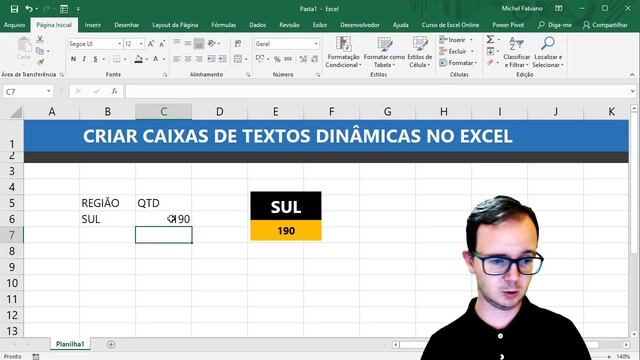Screen dimensions: 640x360
Task: Select the Cut scissors icon
Action: coord(40,40)
